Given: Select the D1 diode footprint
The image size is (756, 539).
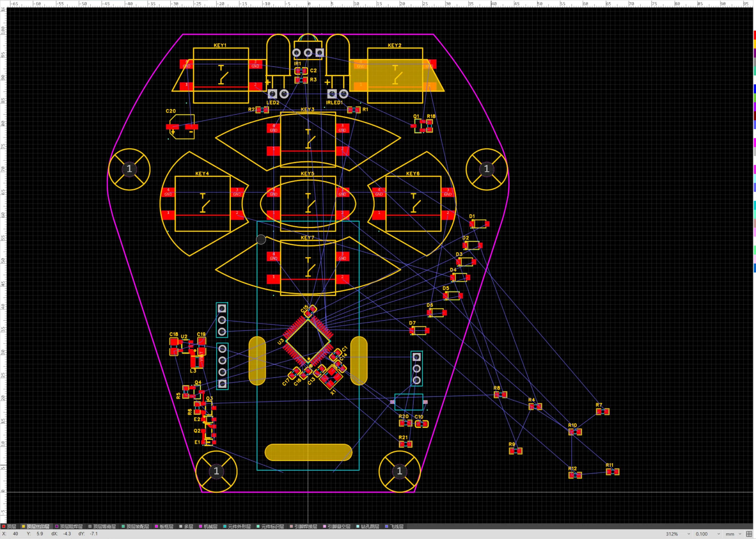Looking at the screenshot, I should pos(479,224).
